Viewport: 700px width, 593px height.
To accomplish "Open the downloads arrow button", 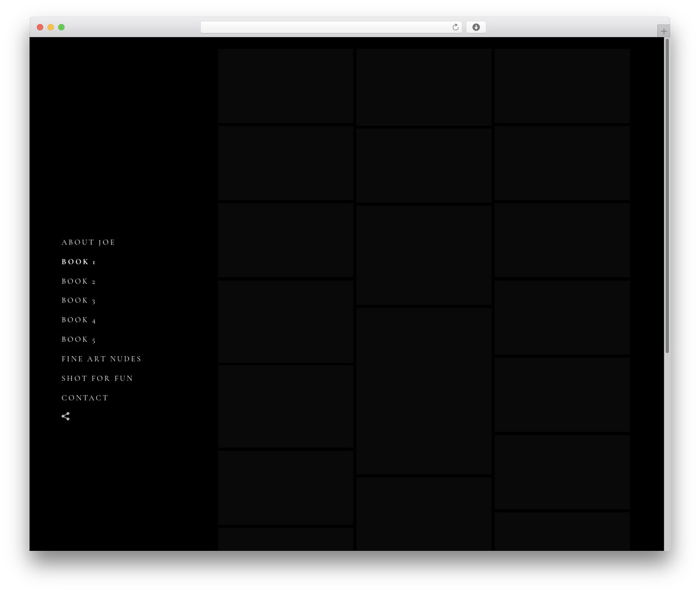I will tap(476, 27).
